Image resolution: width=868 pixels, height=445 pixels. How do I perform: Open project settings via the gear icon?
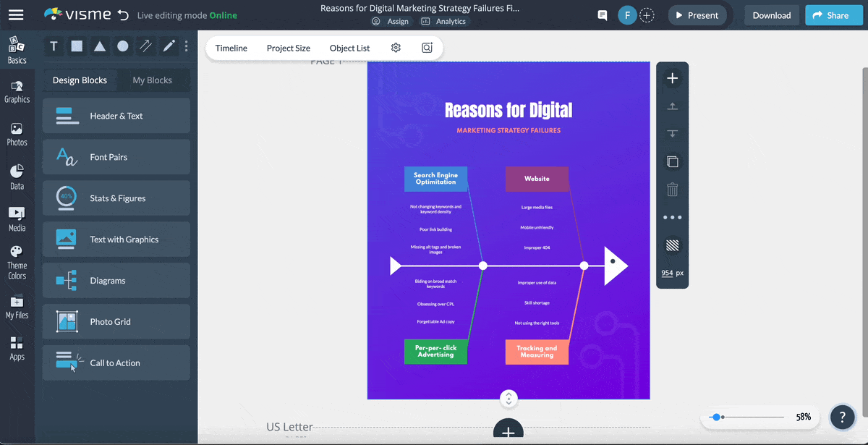point(395,47)
